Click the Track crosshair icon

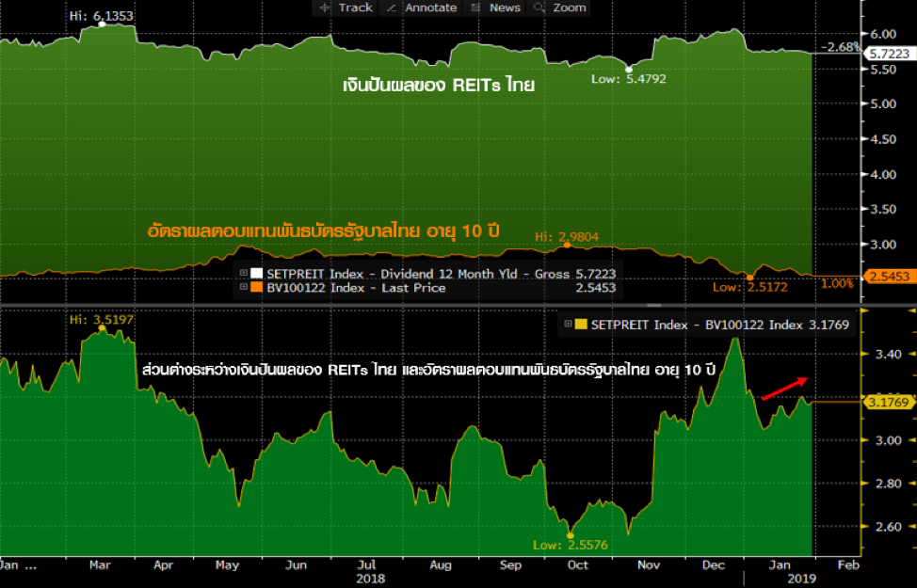pyautogui.click(x=325, y=8)
